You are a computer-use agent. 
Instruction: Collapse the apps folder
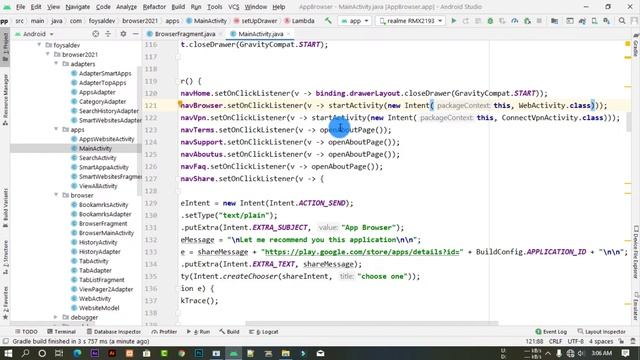click(56, 129)
